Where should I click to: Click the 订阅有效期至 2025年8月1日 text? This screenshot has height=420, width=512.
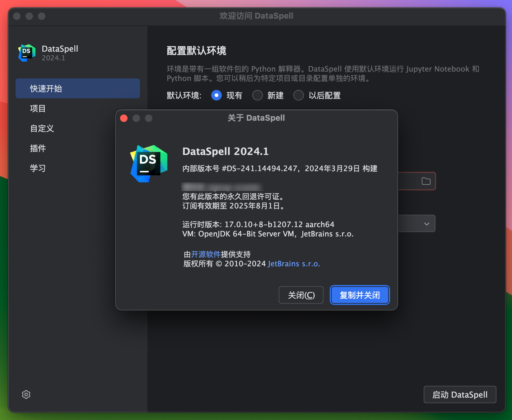tap(233, 206)
